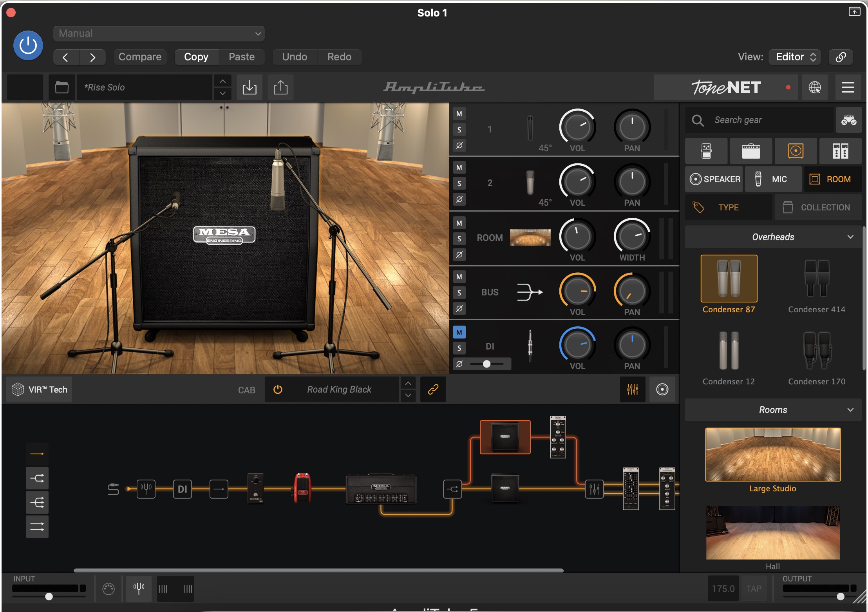Export the preset with share icon

[x=280, y=87]
